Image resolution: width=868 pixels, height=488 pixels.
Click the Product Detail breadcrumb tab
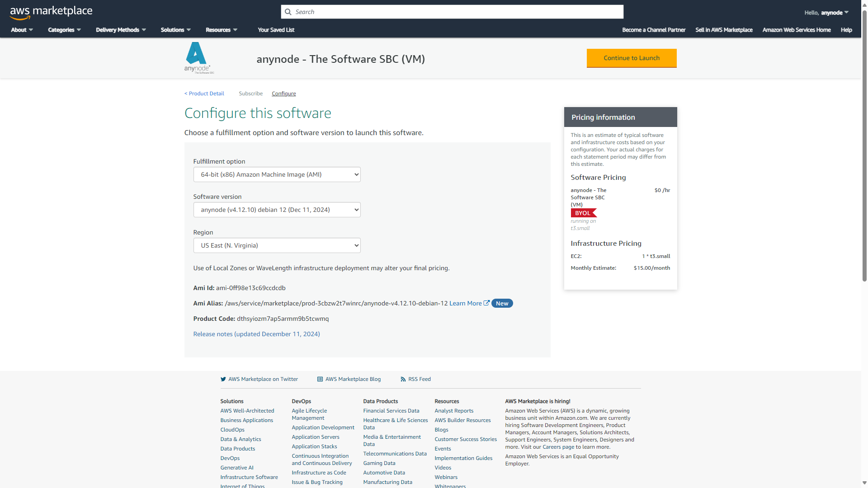204,94
